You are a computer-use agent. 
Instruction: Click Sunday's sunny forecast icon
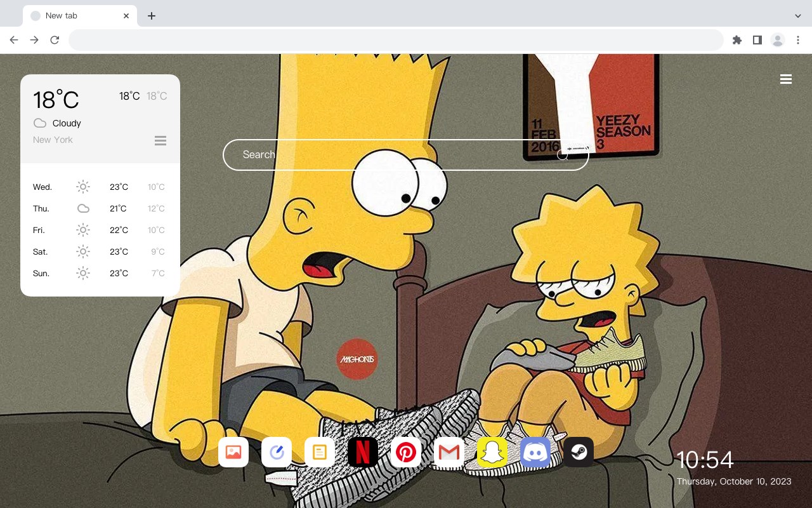tap(83, 273)
